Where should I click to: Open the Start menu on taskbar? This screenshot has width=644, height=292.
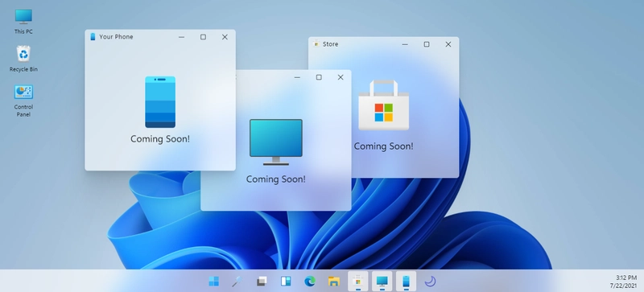[213, 282]
